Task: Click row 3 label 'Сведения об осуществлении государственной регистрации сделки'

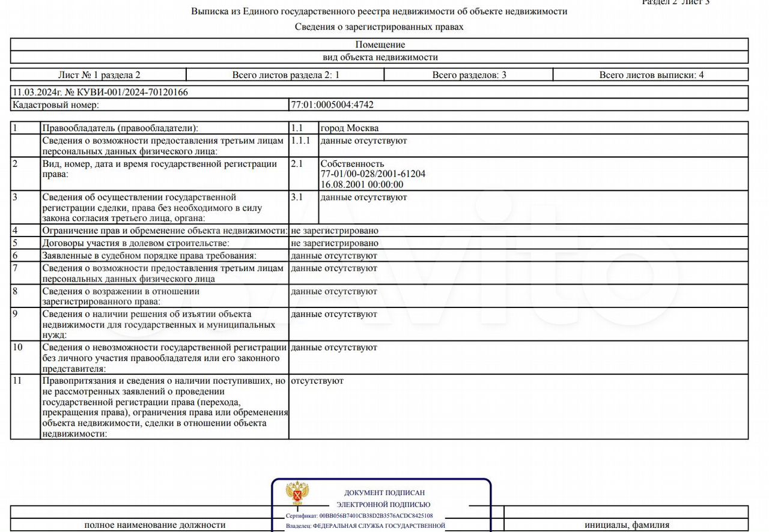Action: [152, 208]
